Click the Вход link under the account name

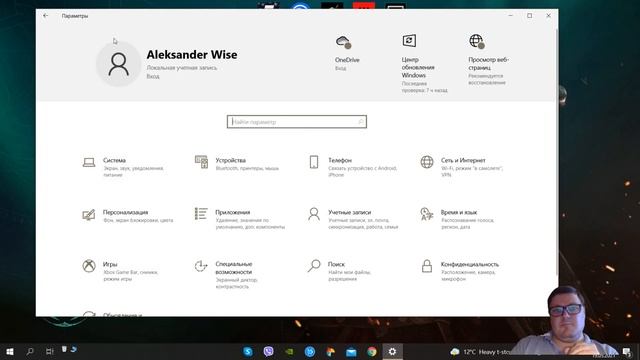153,76
